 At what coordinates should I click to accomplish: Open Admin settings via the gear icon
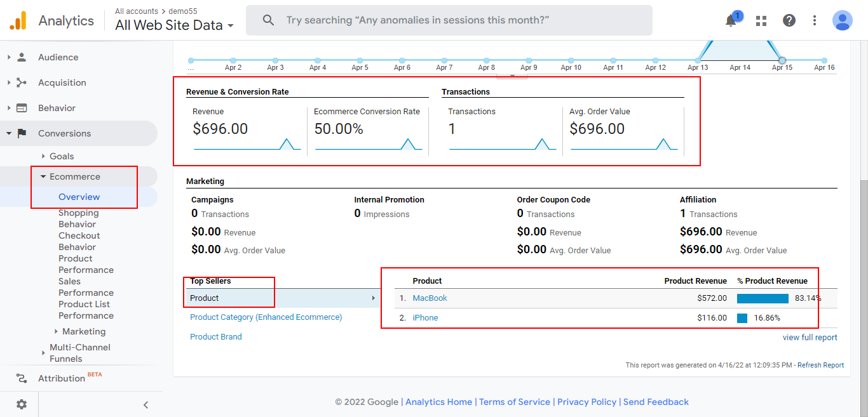coord(21,404)
